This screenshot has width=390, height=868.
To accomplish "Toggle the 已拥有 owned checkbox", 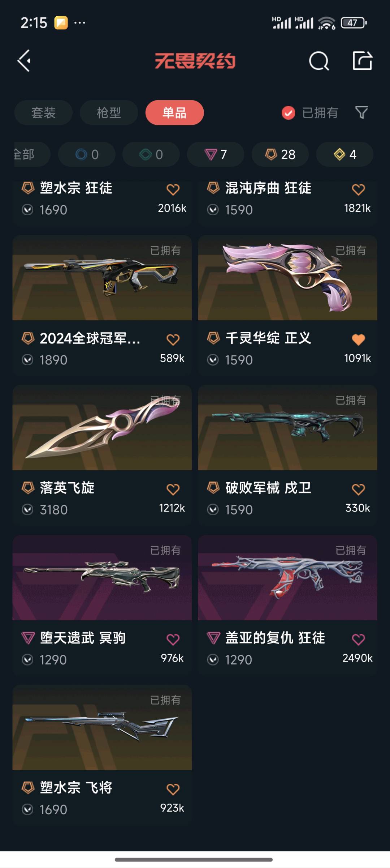I will pos(288,113).
